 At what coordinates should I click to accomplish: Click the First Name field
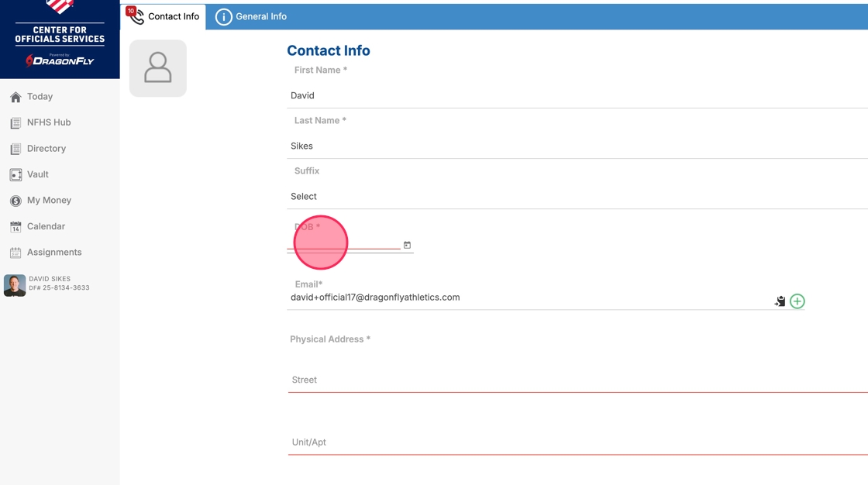(x=577, y=95)
